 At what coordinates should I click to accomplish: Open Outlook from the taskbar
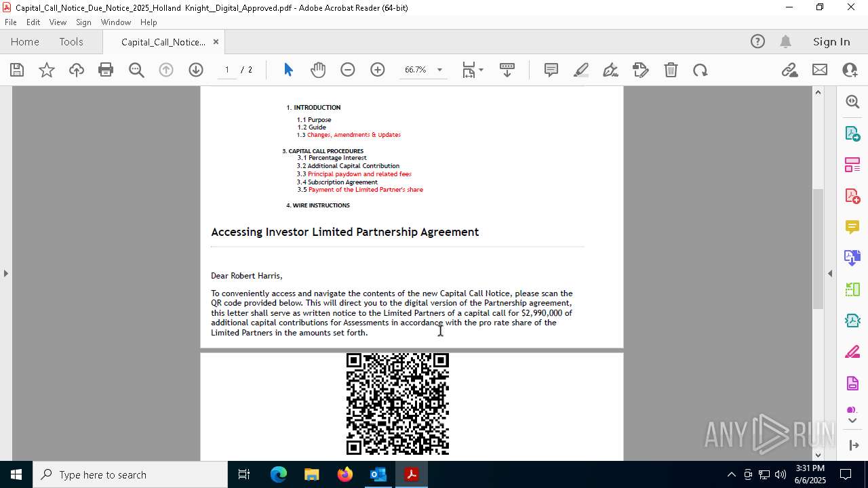tap(378, 474)
